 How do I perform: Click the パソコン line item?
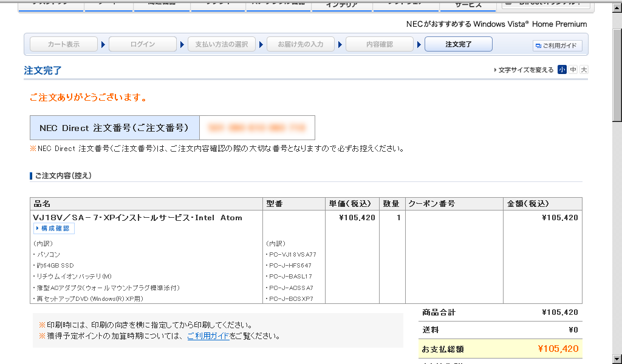pos(47,255)
